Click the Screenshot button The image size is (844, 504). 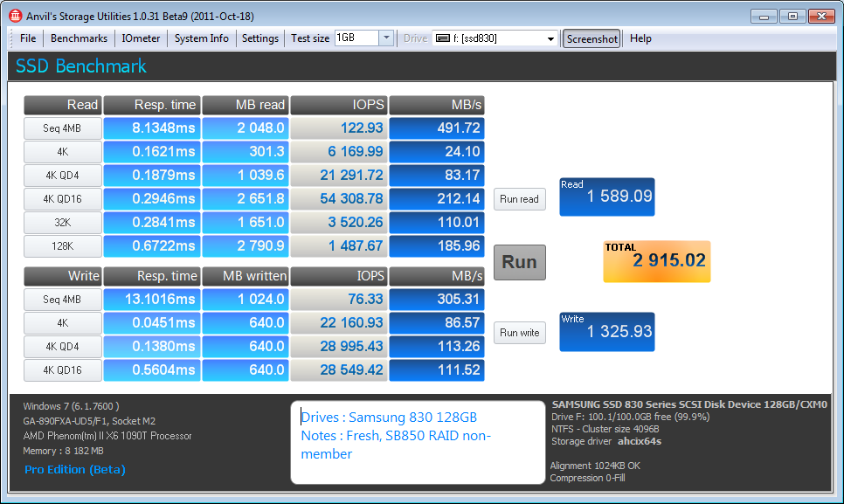coord(591,38)
